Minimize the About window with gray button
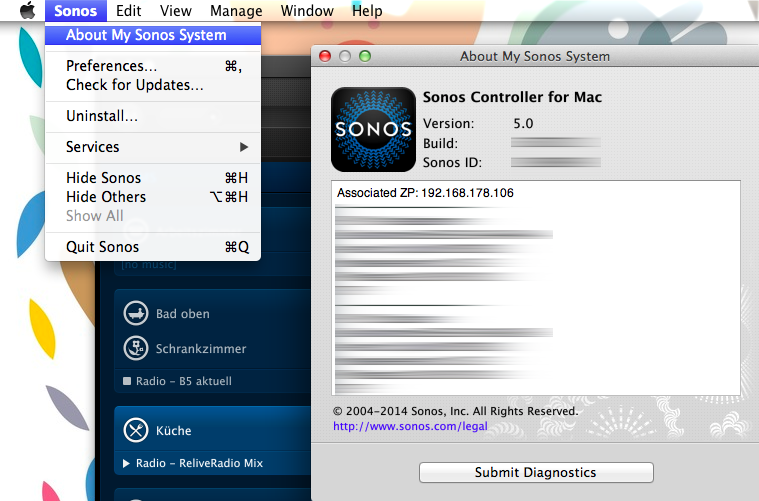The height and width of the screenshot is (501, 759). pyautogui.click(x=345, y=56)
